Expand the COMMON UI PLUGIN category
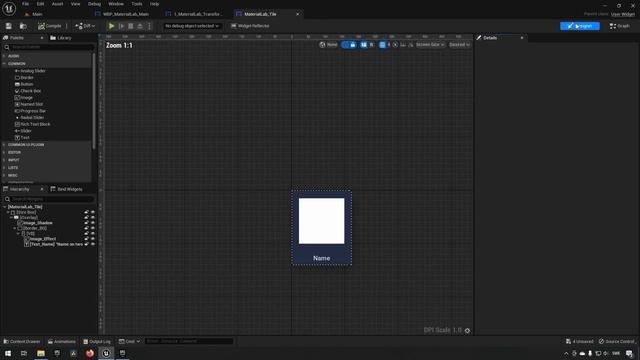The image size is (640, 360). point(4,145)
